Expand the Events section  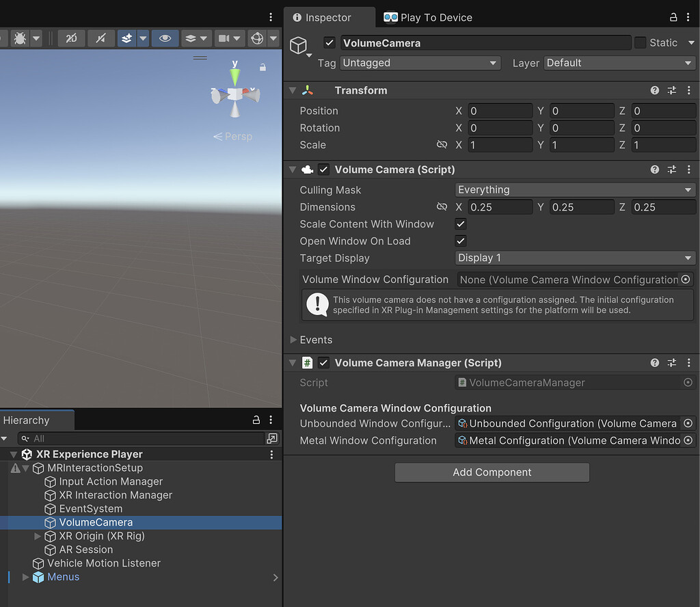pyautogui.click(x=293, y=339)
